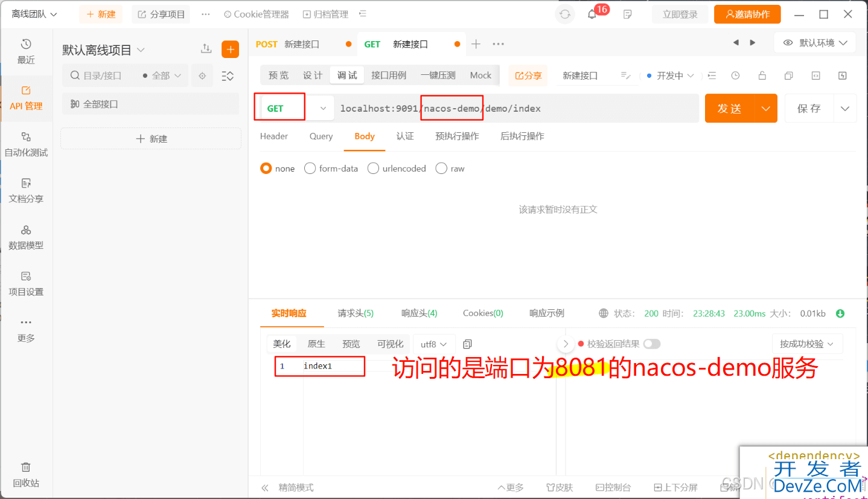Click the 目录/接口 search field

click(x=103, y=76)
